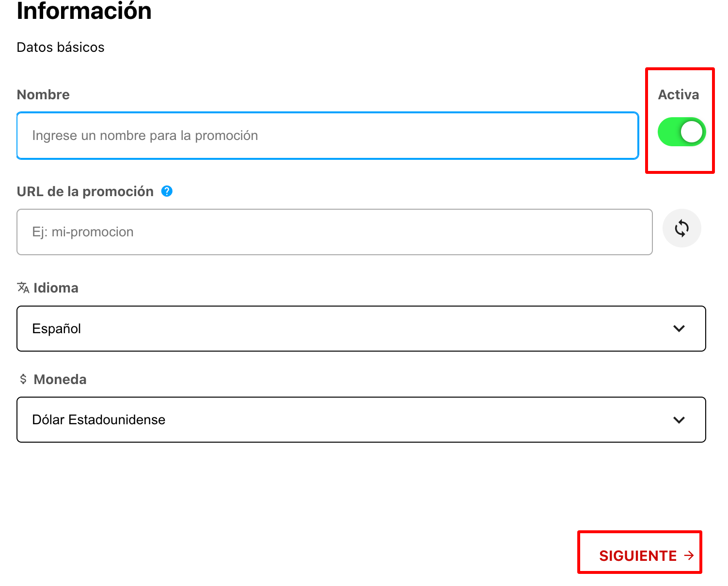Click the Nombre input field for the promotion
The width and height of the screenshot is (728, 586).
[x=327, y=136]
